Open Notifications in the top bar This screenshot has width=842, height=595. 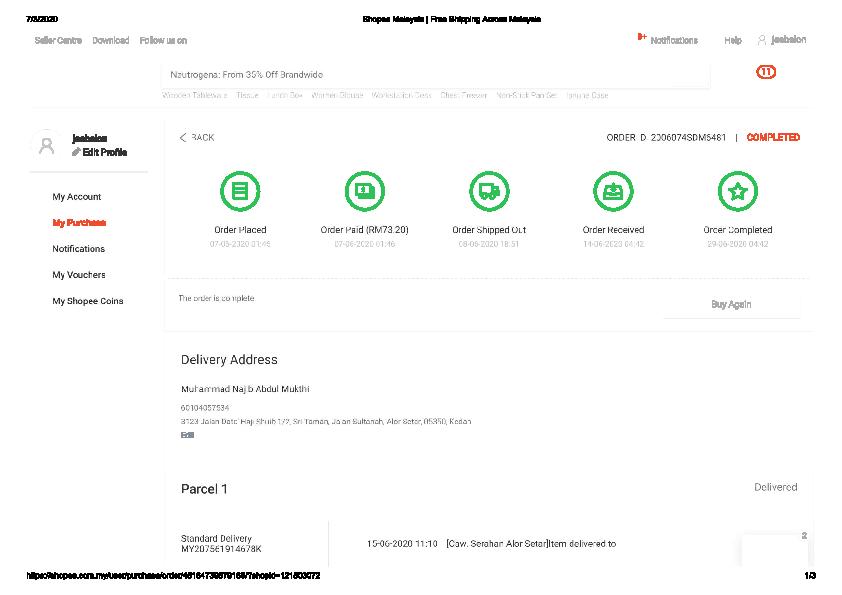pyautogui.click(x=674, y=40)
